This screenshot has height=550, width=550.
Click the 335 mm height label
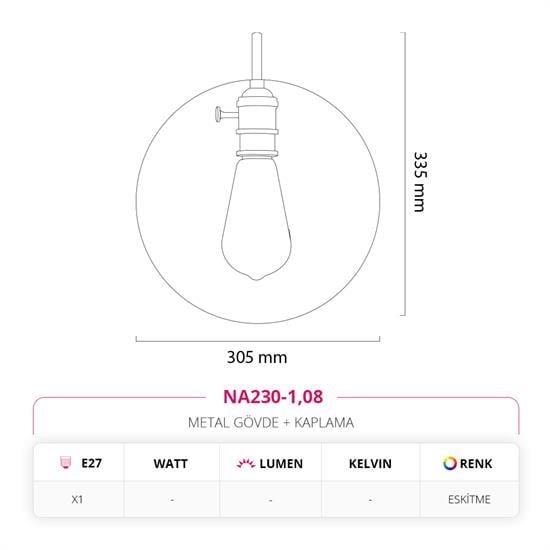pyautogui.click(x=420, y=182)
